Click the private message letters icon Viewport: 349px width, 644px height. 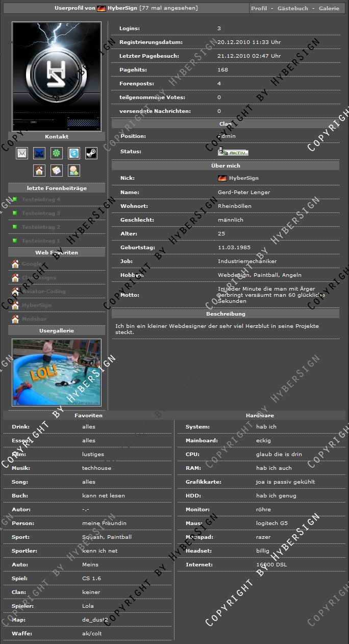(57, 171)
